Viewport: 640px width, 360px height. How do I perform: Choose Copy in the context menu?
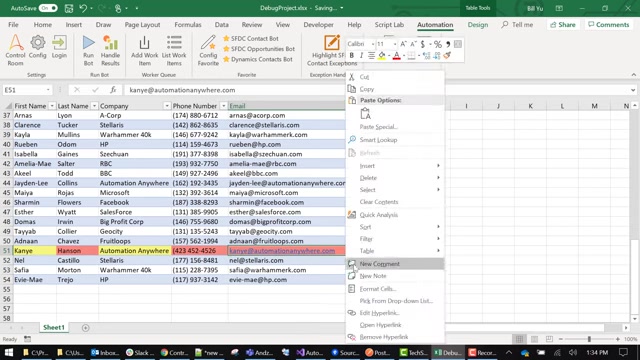pos(395,89)
